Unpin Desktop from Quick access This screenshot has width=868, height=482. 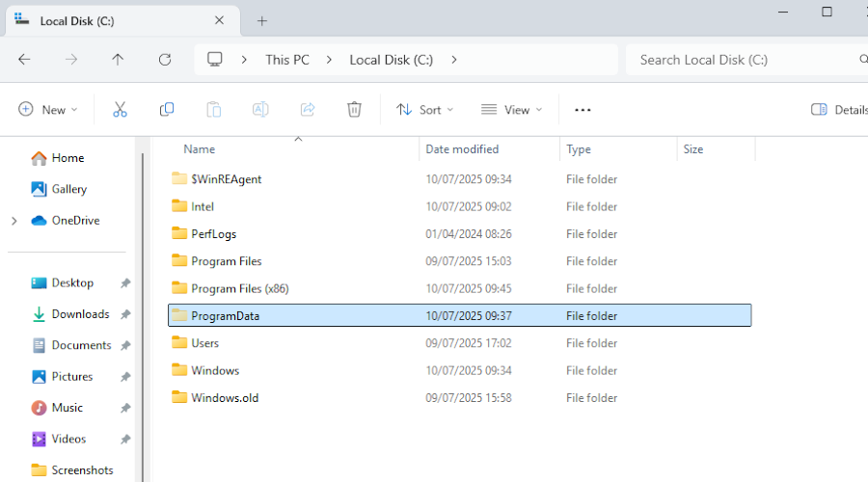(125, 283)
